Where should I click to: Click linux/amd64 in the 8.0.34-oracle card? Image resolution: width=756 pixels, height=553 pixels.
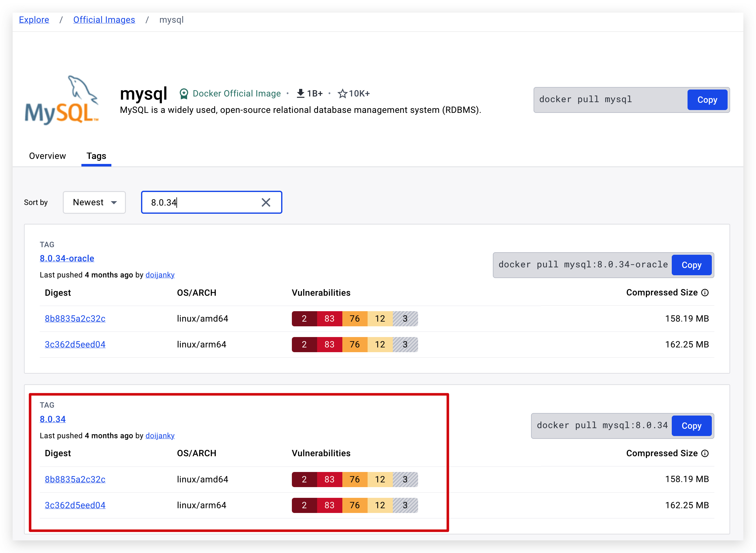click(x=202, y=318)
